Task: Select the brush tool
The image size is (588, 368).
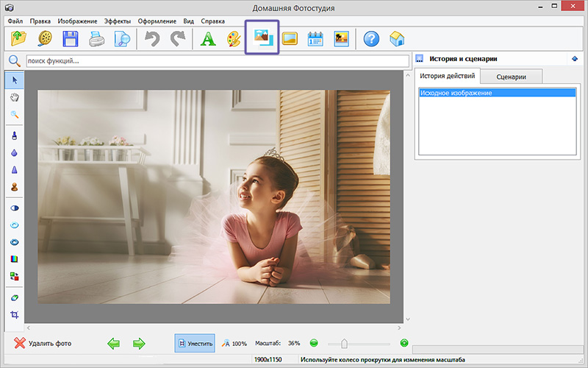Action: (x=15, y=135)
